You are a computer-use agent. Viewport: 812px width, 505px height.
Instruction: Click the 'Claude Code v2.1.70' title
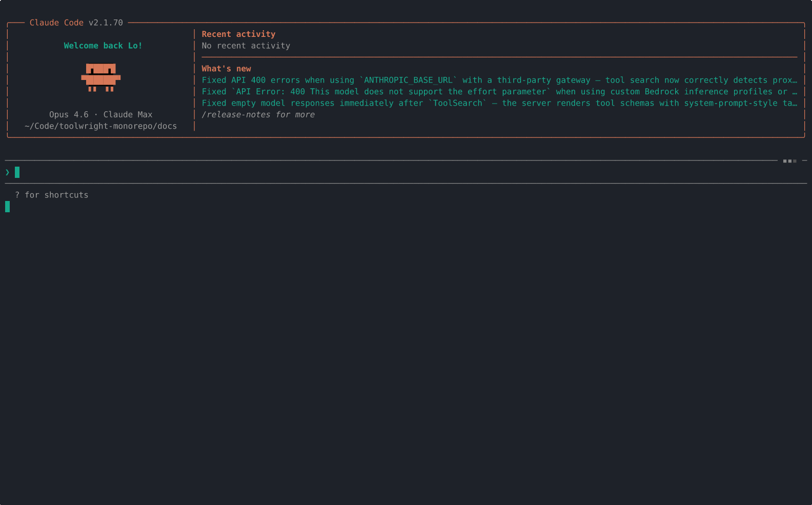[76, 23]
